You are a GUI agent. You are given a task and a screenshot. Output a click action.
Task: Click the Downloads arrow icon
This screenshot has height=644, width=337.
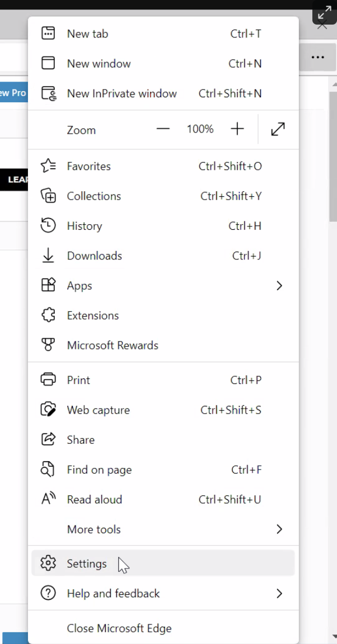point(49,256)
